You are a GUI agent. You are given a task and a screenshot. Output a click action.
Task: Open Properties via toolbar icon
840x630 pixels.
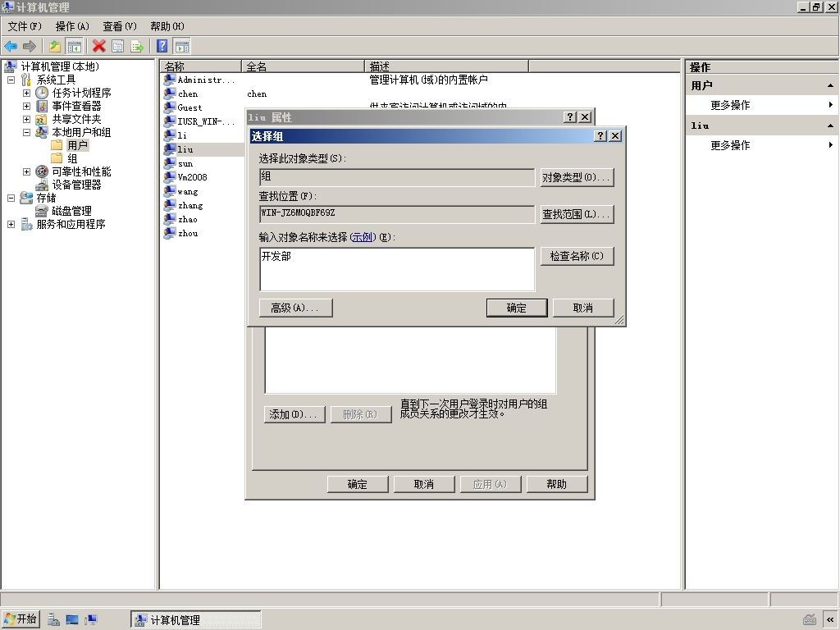(118, 47)
